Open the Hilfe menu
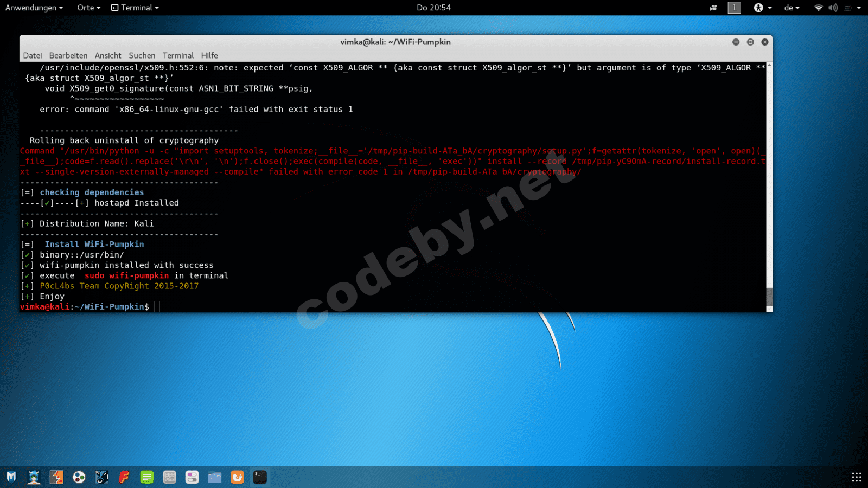The height and width of the screenshot is (488, 868). coord(209,55)
